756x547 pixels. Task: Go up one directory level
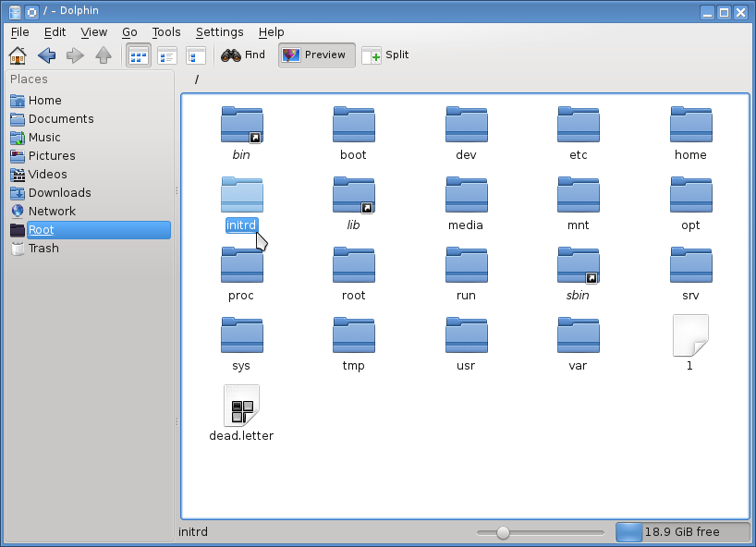(104, 55)
